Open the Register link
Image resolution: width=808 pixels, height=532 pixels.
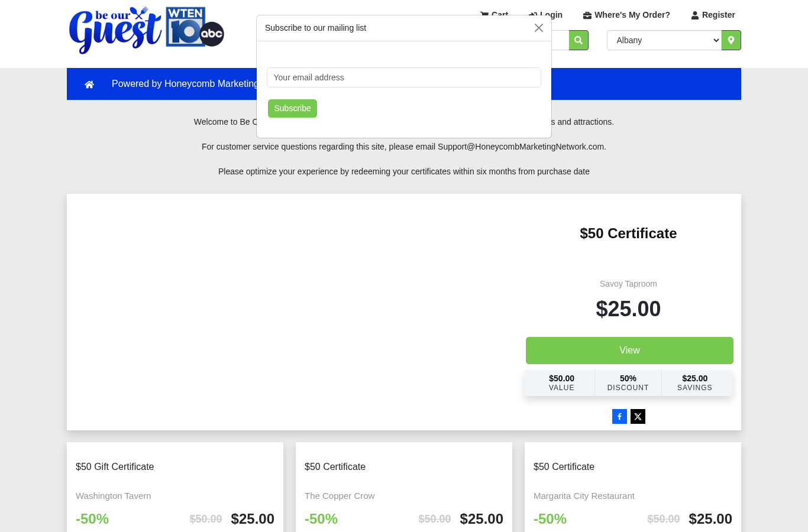[x=713, y=15]
